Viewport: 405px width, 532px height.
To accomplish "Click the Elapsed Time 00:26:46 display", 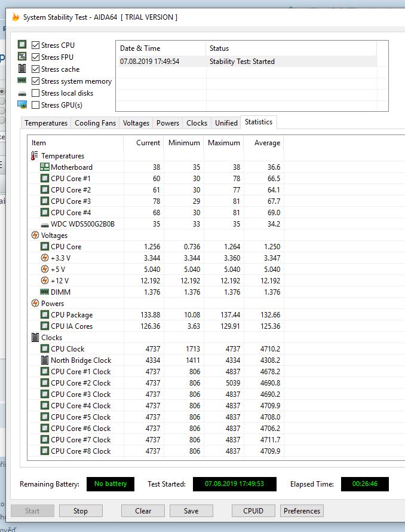I will [364, 484].
